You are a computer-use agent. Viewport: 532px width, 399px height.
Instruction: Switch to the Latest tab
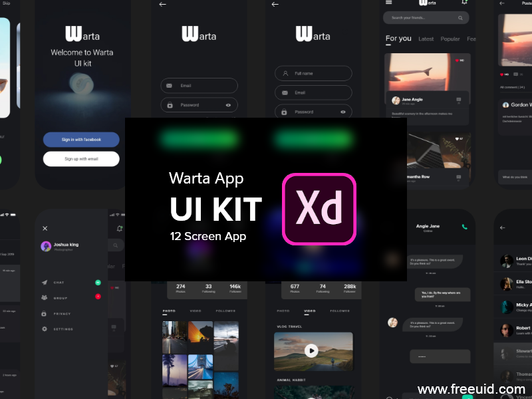(426, 39)
